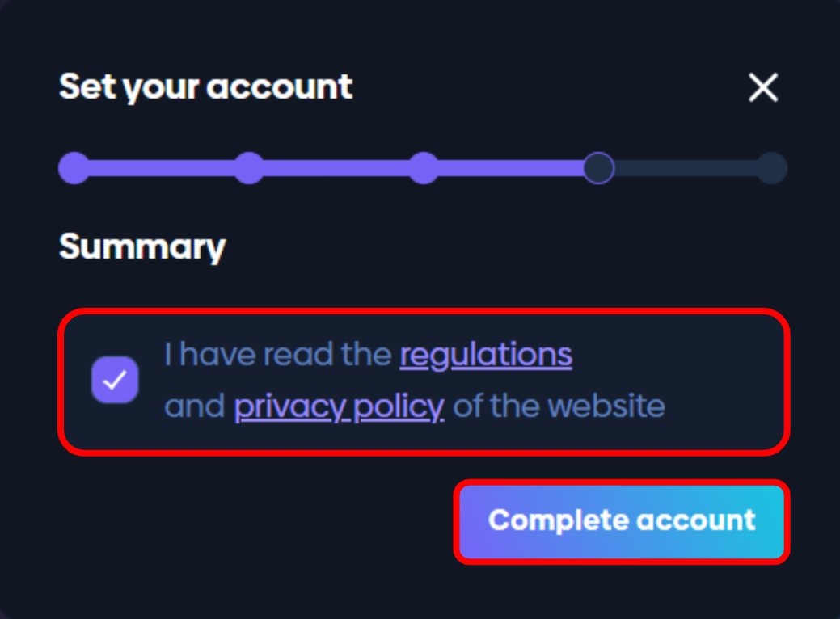The height and width of the screenshot is (619, 840).
Task: Go to the second progress step dot
Action: coord(249,168)
